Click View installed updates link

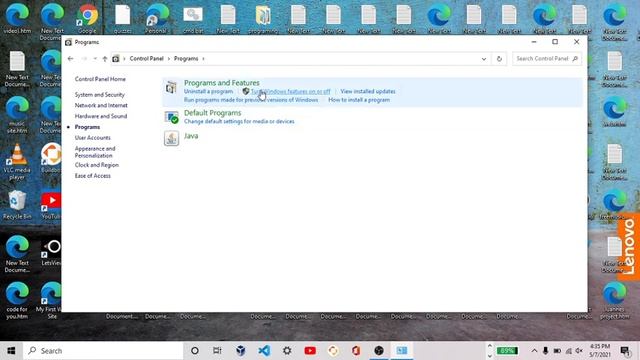(x=368, y=91)
